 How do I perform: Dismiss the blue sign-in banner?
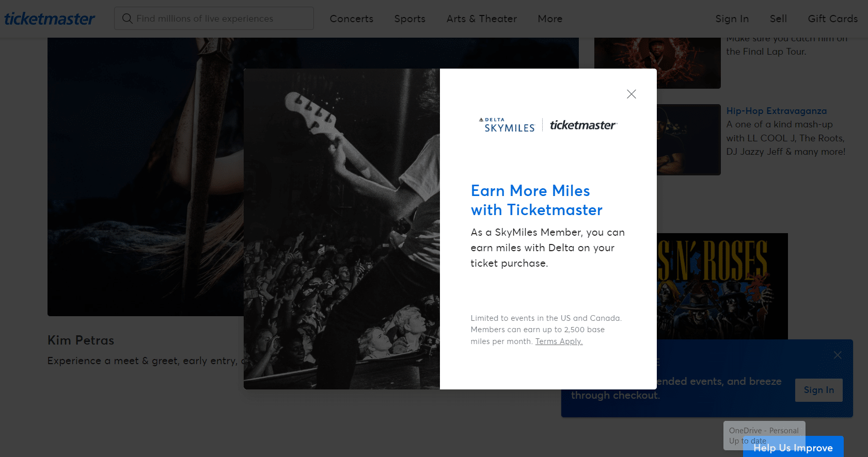tap(837, 355)
